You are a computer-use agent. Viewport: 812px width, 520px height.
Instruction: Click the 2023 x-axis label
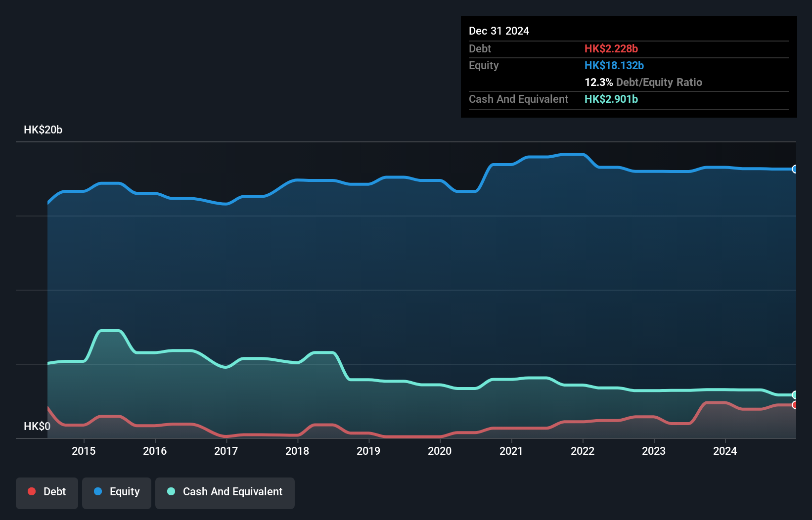(x=654, y=451)
